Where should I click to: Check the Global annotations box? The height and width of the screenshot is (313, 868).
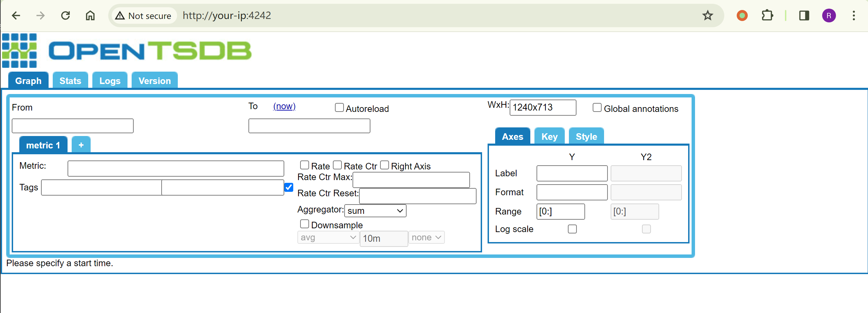pyautogui.click(x=597, y=108)
